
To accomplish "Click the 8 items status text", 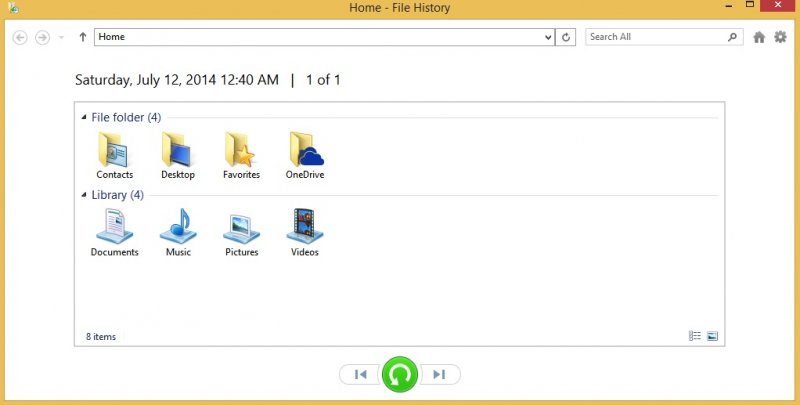I will (101, 337).
